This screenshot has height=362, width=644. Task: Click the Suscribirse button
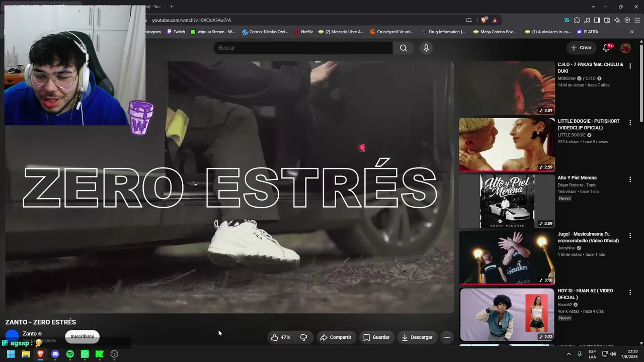click(83, 337)
